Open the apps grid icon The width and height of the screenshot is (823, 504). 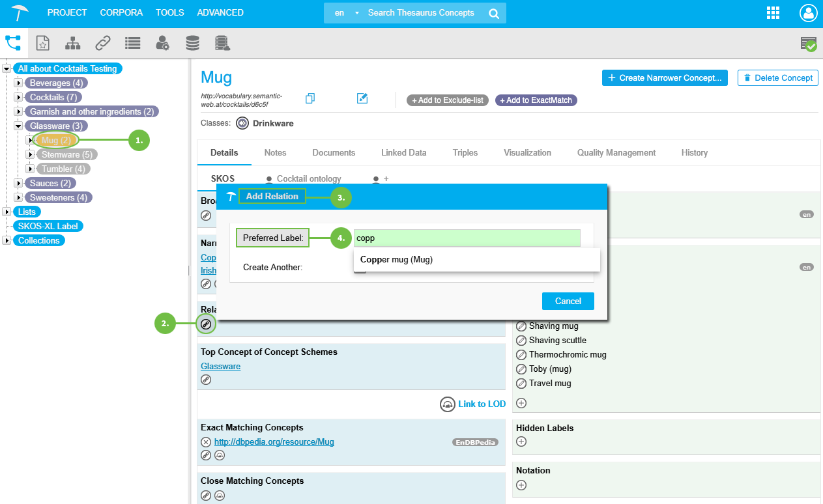point(773,13)
